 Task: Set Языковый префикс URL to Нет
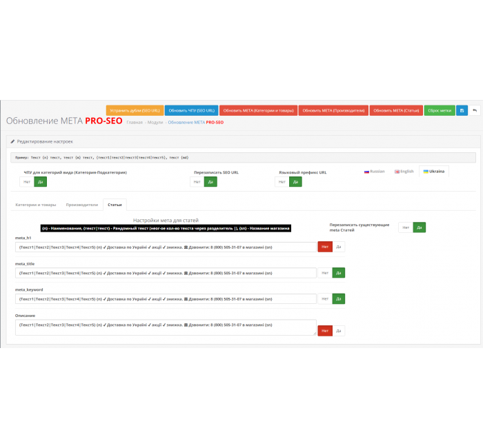point(282,182)
